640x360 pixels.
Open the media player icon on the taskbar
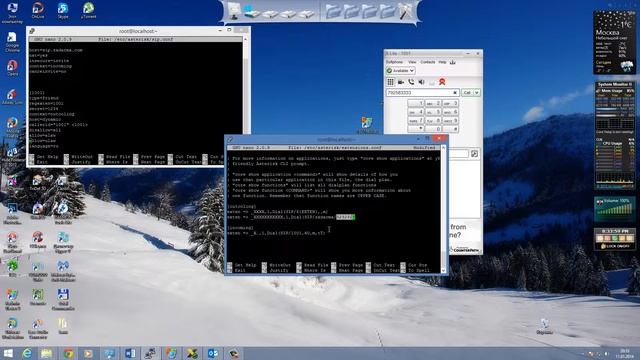88,353
